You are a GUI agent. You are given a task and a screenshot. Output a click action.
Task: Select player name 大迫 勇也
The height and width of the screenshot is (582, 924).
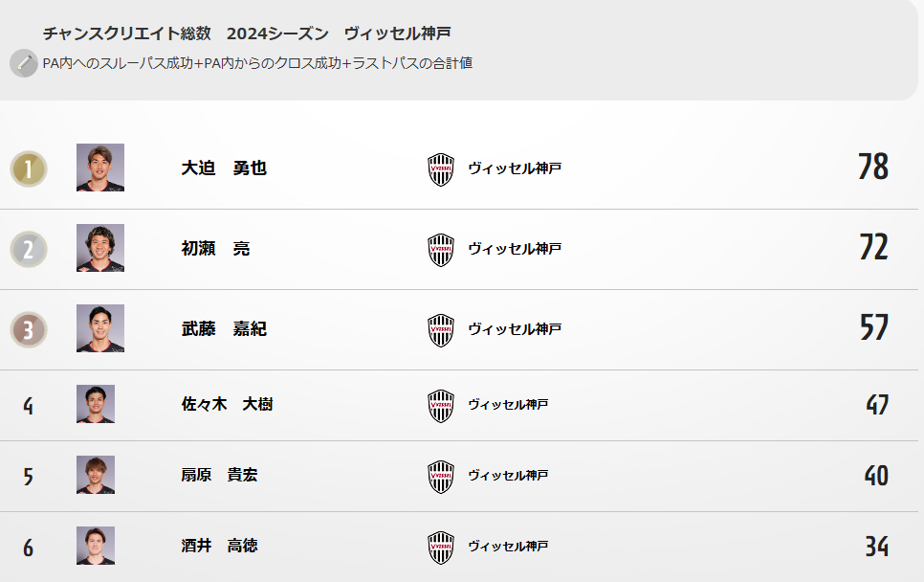click(224, 168)
